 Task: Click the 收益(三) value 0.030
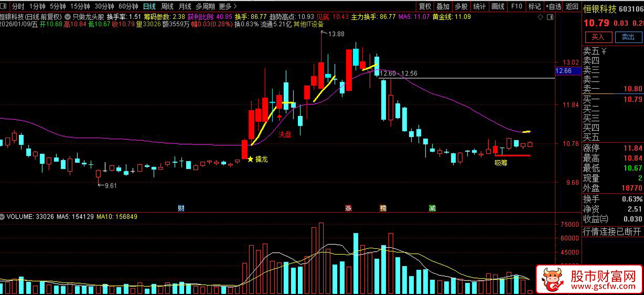(633, 219)
